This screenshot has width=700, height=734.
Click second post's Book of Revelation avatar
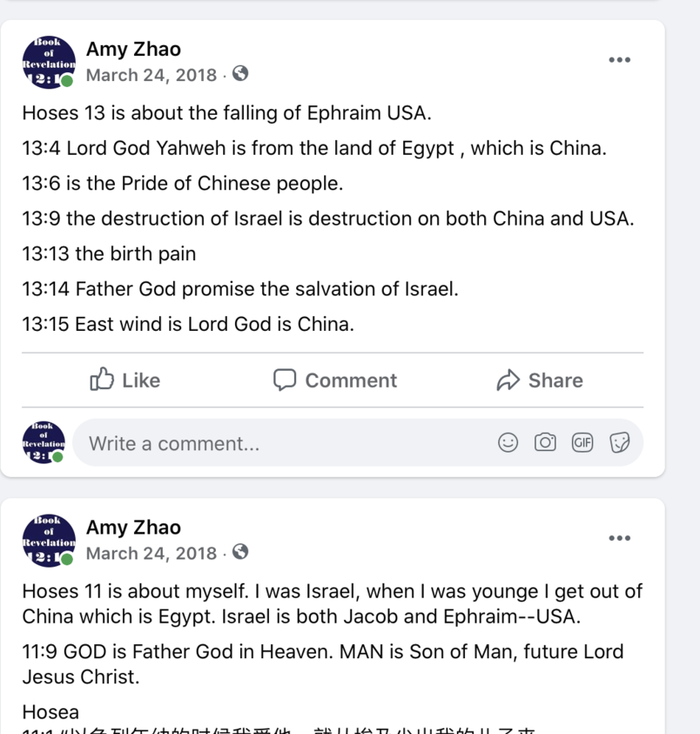pos(48,540)
